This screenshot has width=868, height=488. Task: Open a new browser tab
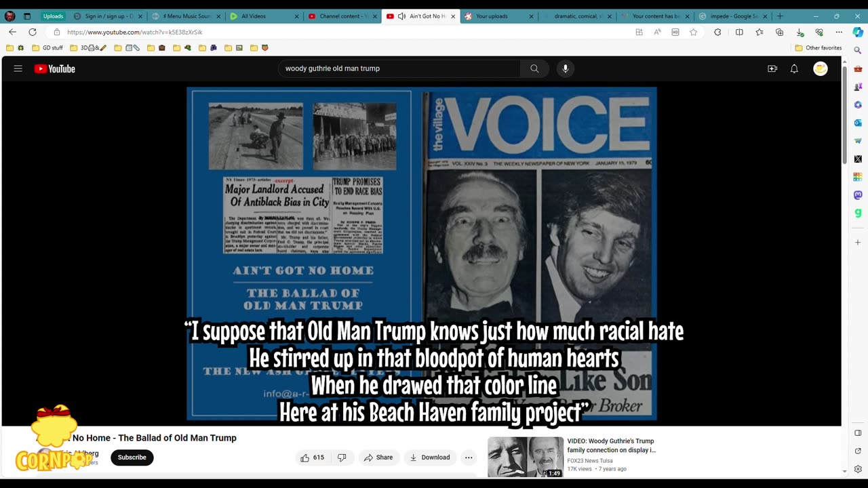click(780, 16)
